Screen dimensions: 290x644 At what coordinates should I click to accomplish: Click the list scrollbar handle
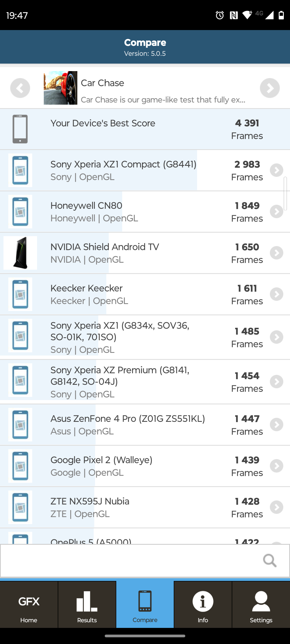[285, 193]
